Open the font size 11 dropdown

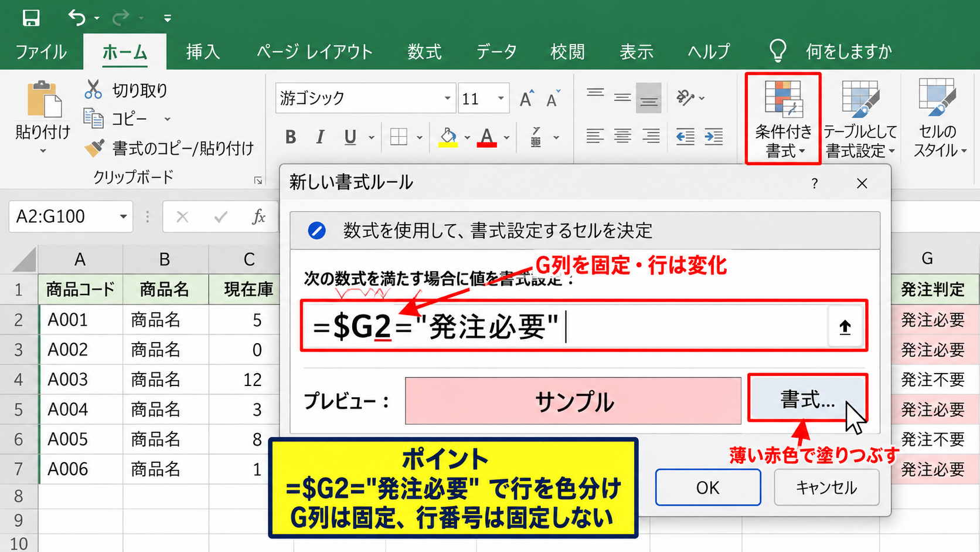coord(501,98)
